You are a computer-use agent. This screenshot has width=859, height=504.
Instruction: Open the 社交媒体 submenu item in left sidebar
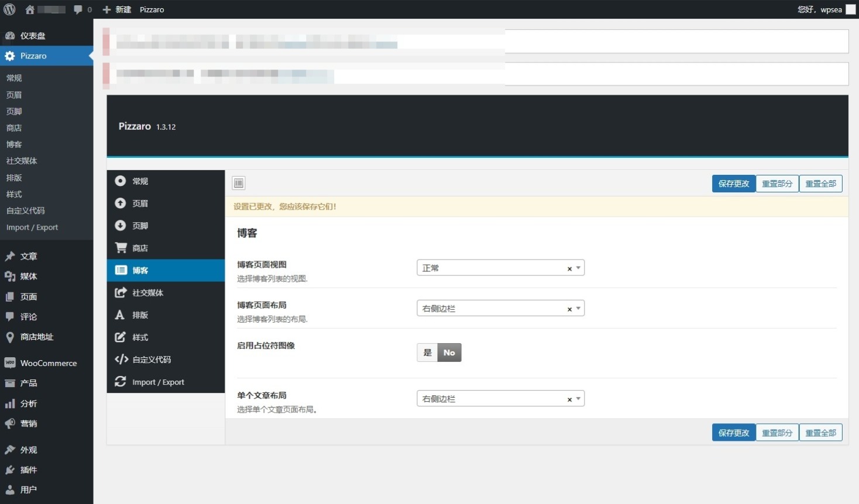click(22, 161)
